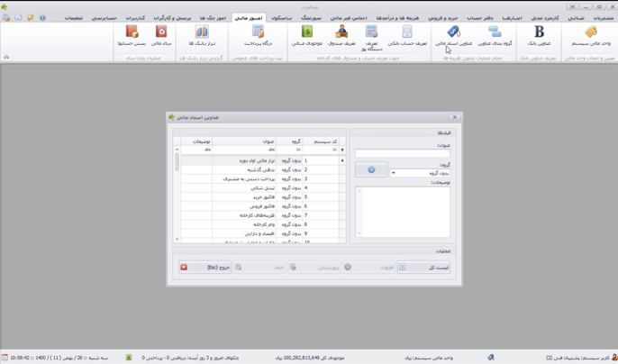Click the 'بروزرسانی' update button in the dialog
The height and width of the screenshot is (364, 618).
(314, 268)
